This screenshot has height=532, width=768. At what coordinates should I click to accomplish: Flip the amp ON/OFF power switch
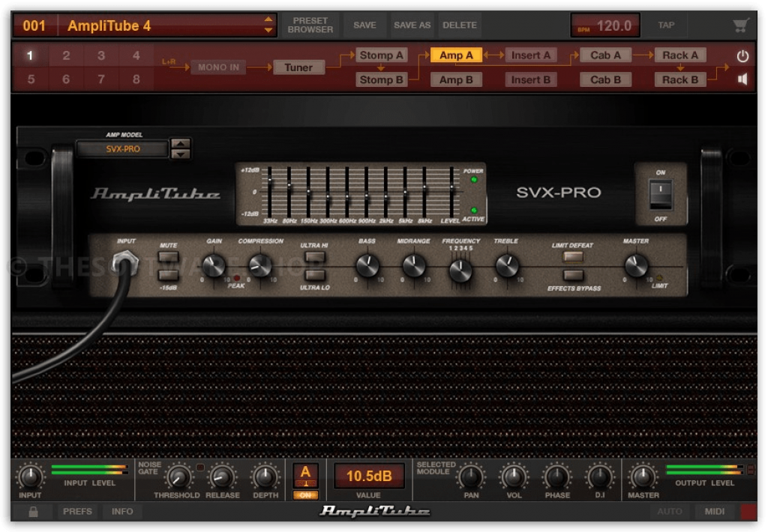(661, 192)
